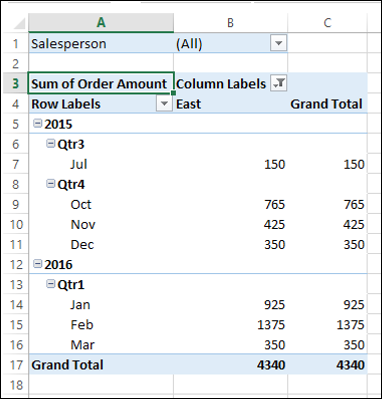Collapse the Qtr1 group
This screenshot has height=399, width=382.
tap(51, 284)
